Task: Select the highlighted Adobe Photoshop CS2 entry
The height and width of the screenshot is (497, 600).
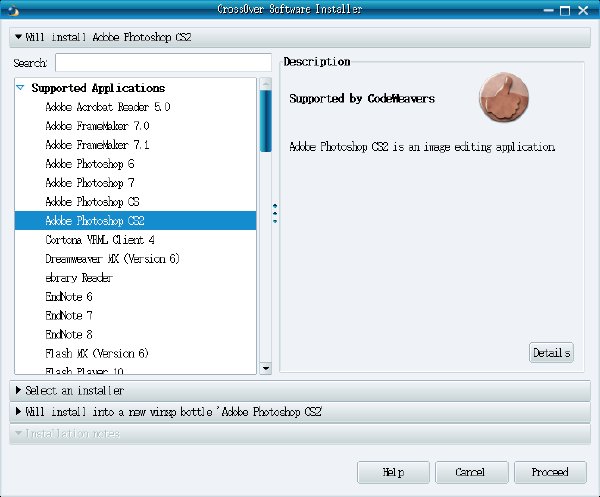Action: (135, 220)
